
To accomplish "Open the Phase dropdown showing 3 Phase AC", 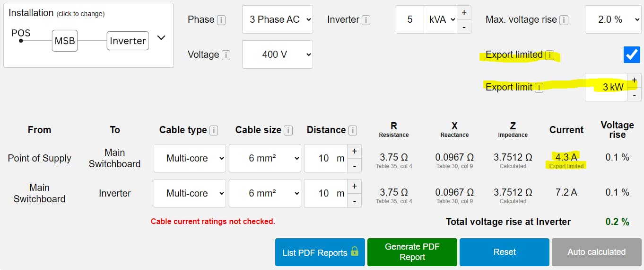I will tap(278, 19).
